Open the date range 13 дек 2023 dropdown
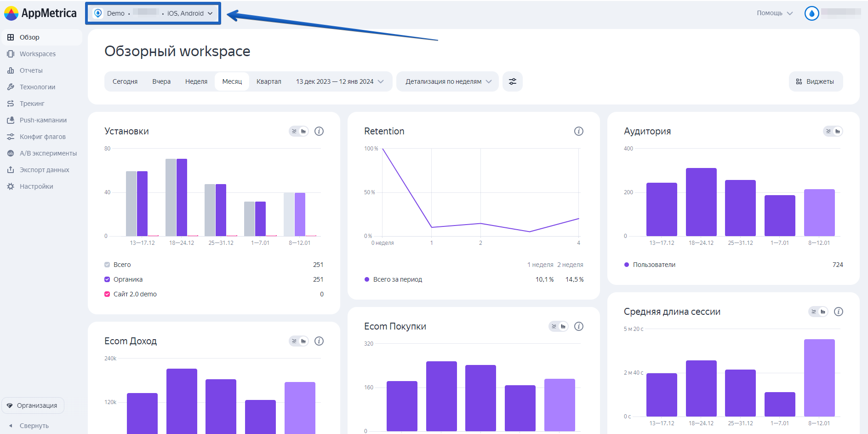The width and height of the screenshot is (868, 434). coord(340,81)
